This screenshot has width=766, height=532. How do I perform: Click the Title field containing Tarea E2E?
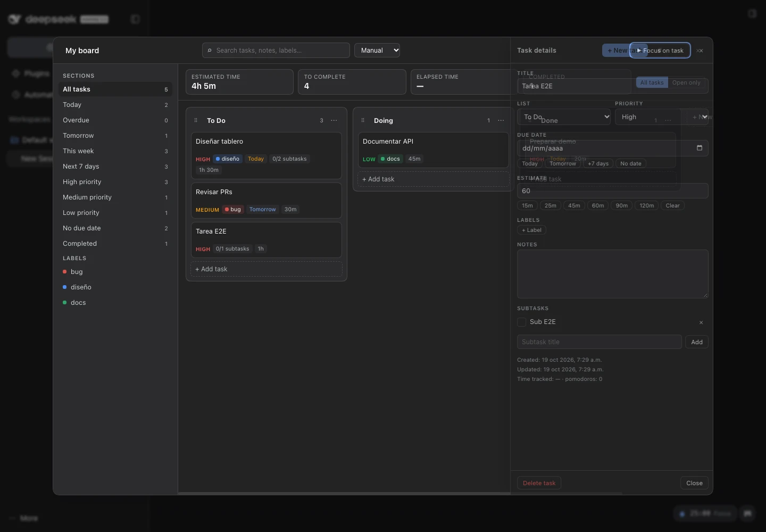[613, 86]
